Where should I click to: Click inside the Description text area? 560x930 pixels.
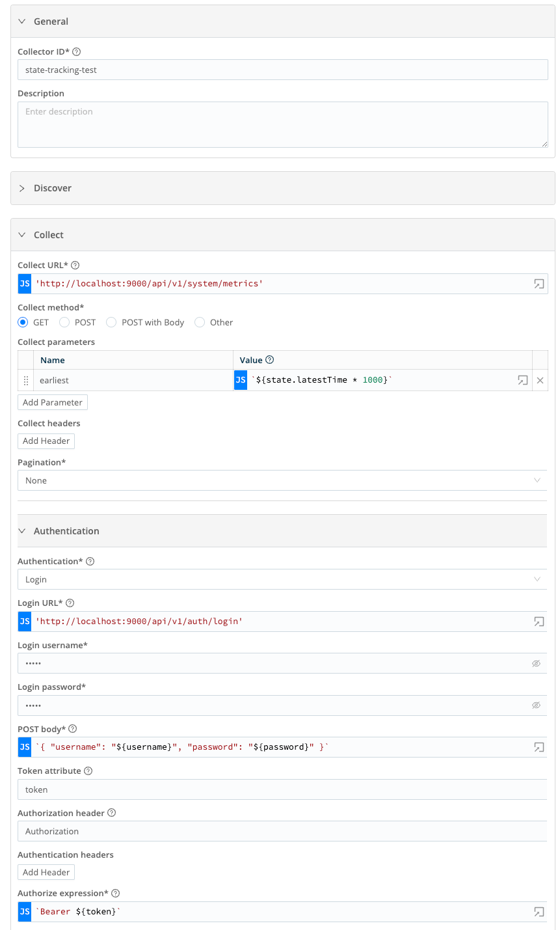coord(283,124)
